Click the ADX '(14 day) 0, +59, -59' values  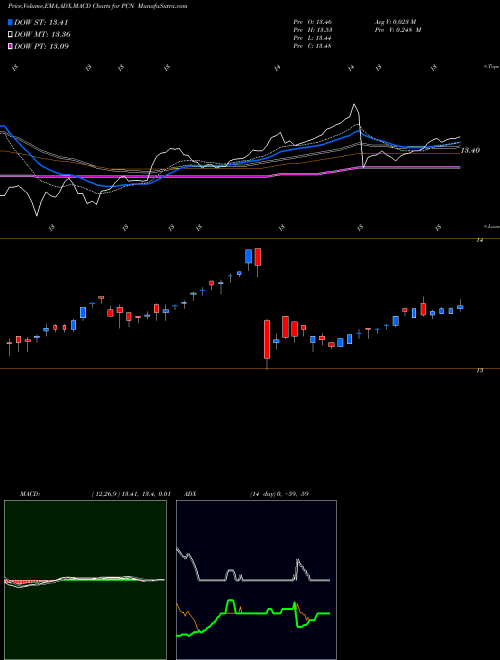[279, 494]
